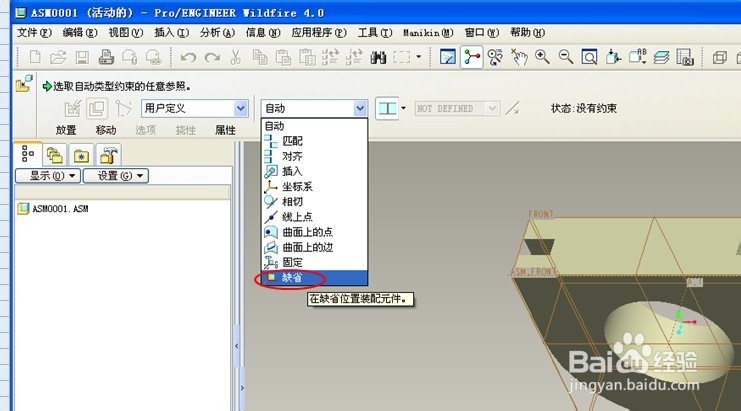Click the Reorient view icon
The width and height of the screenshot is (741, 411).
[613, 57]
